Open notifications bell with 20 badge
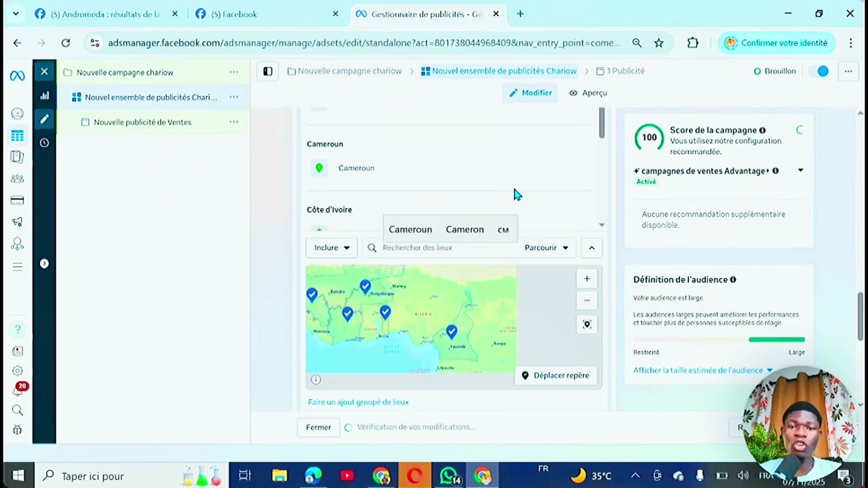This screenshot has width=868, height=488. pyautogui.click(x=18, y=390)
